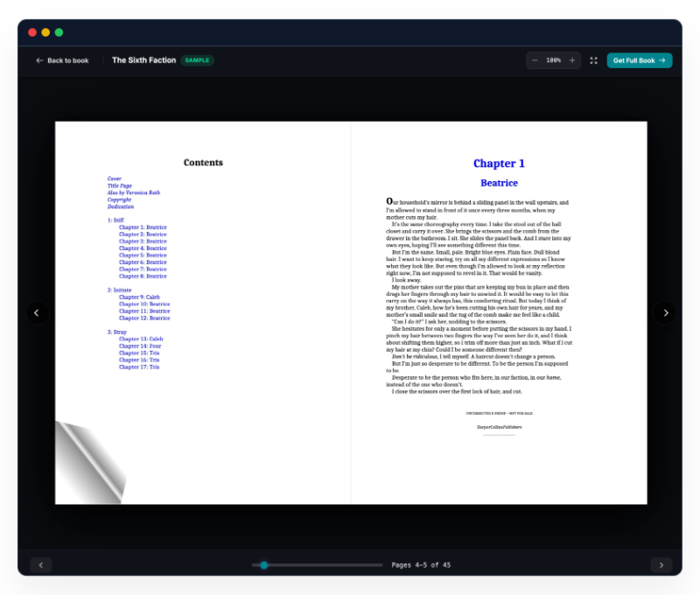The image size is (700, 595).
Task: Open the 3: Stray section link
Action: click(x=117, y=332)
